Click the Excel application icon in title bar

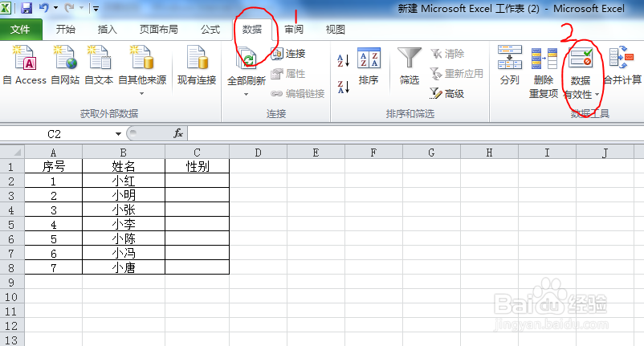click(x=6, y=8)
